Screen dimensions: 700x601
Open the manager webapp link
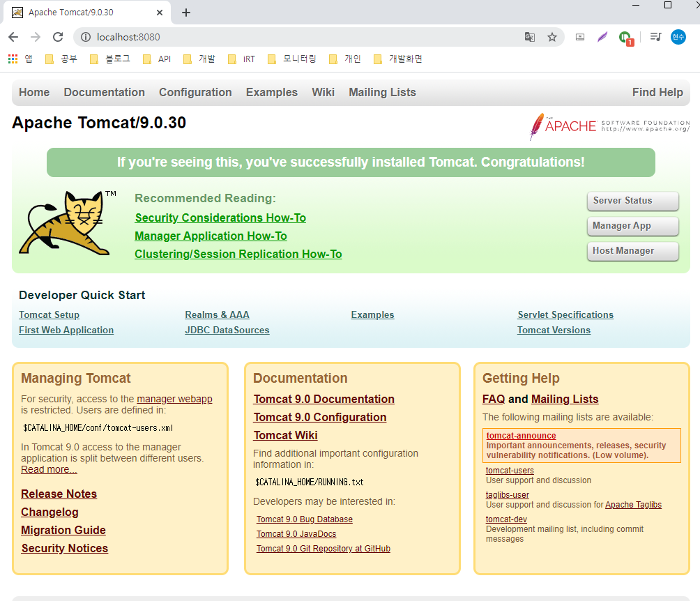[x=174, y=399]
